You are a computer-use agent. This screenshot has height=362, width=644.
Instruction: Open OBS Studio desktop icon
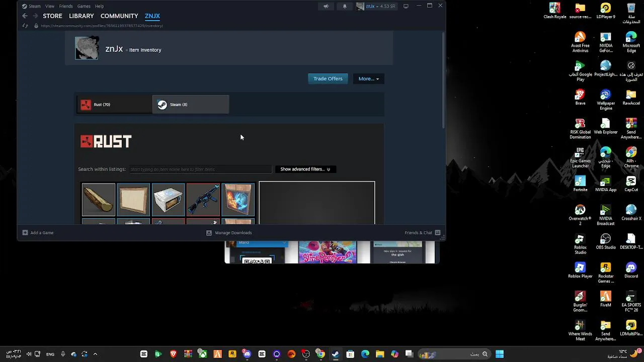(x=606, y=242)
